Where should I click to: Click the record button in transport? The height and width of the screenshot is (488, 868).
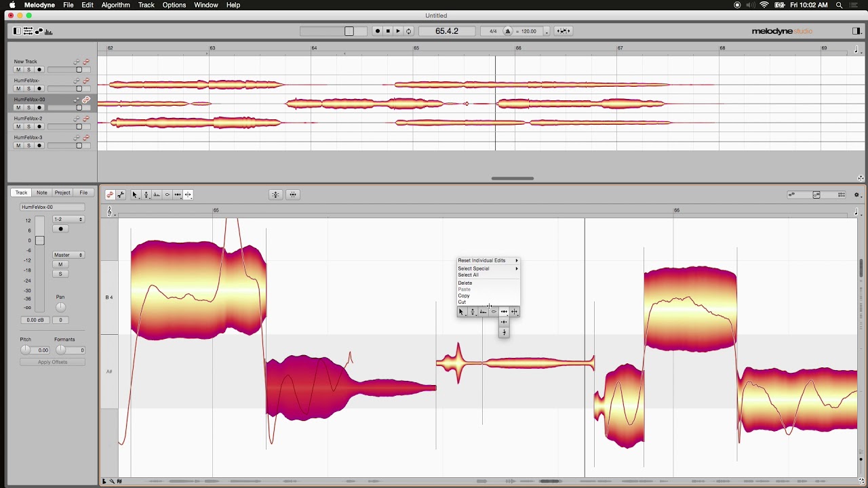pos(378,31)
